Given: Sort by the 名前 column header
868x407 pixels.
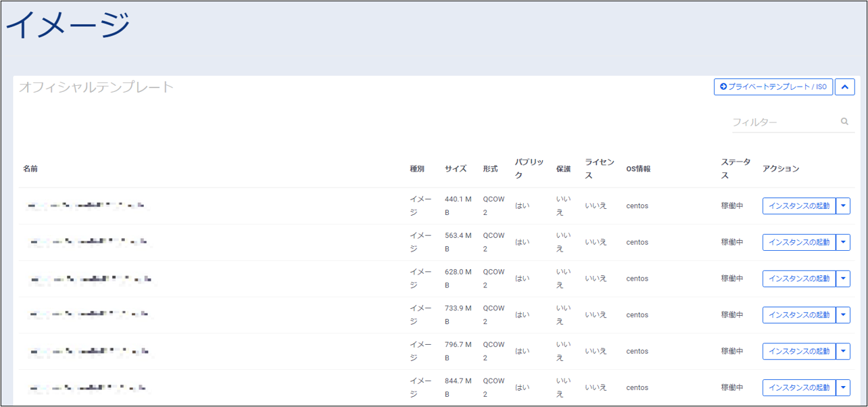Looking at the screenshot, I should point(30,169).
